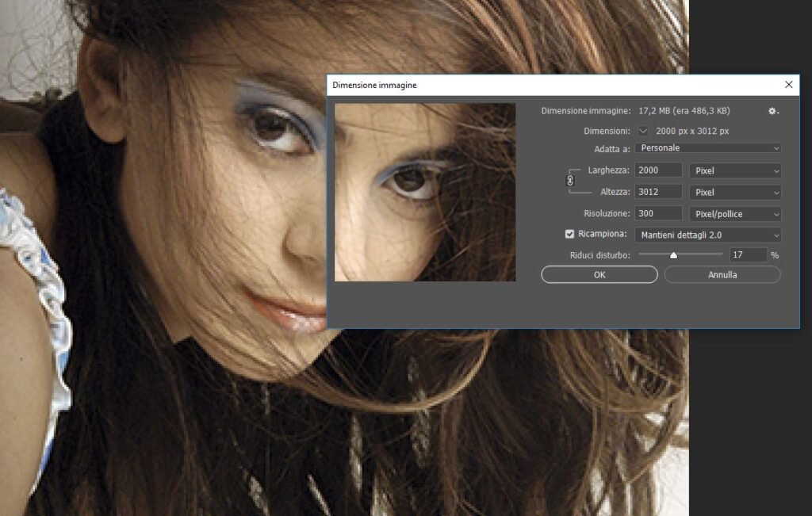Open the Larghezza unit Pixel dropdown
Screen dimensions: 812x516
point(735,170)
